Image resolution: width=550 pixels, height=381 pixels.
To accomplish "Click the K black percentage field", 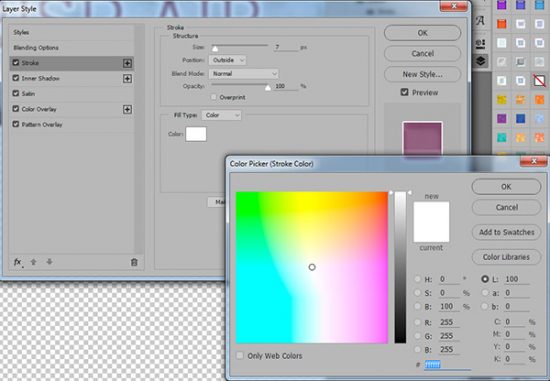I will click(x=515, y=359).
